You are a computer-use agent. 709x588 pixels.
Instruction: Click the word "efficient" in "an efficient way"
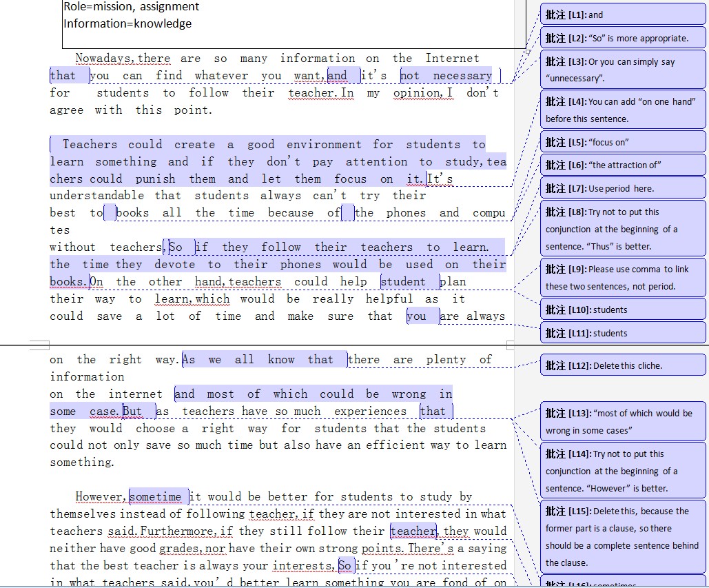click(395, 445)
